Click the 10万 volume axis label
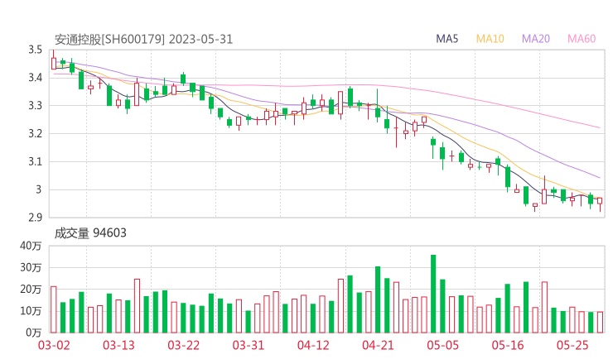 pos(31,311)
